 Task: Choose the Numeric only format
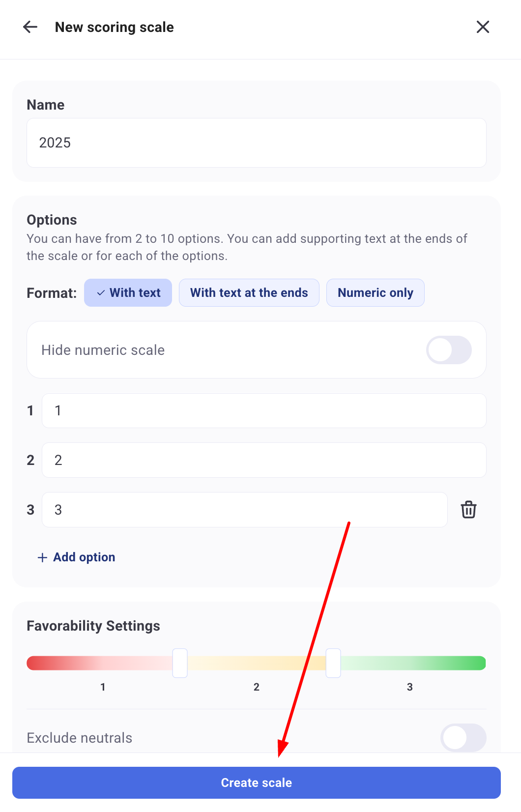375,293
